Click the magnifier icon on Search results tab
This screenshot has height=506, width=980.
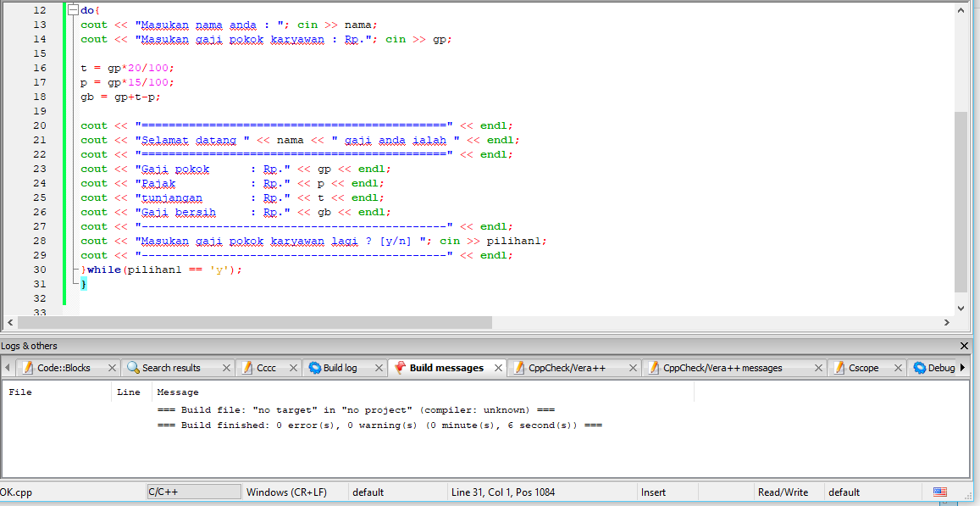coord(133,368)
